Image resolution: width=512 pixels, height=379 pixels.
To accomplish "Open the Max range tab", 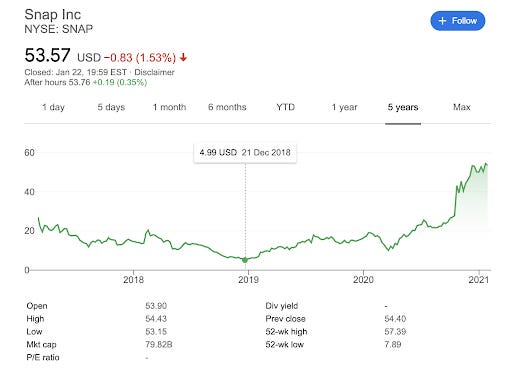I will click(462, 107).
